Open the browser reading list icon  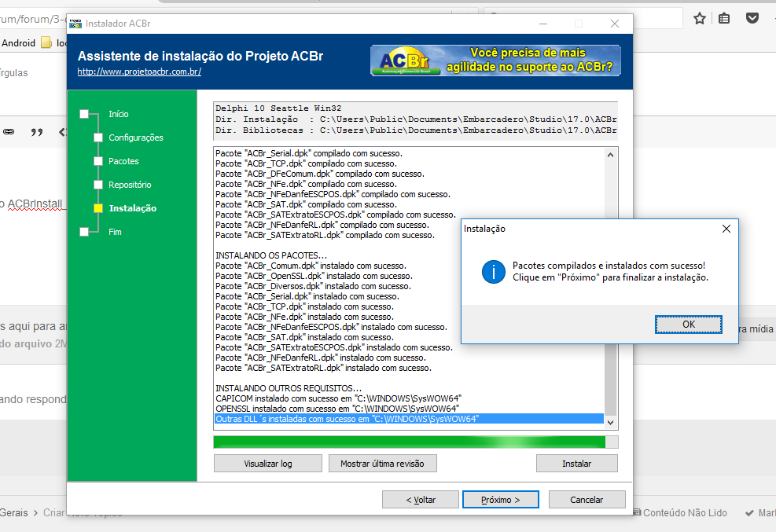[724, 19]
